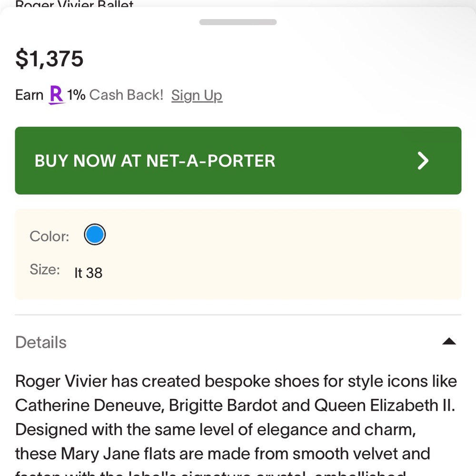Viewport: 476px width, 476px height.
Task: Tap the right chevron on the Buy Now button
Action: [x=423, y=161]
